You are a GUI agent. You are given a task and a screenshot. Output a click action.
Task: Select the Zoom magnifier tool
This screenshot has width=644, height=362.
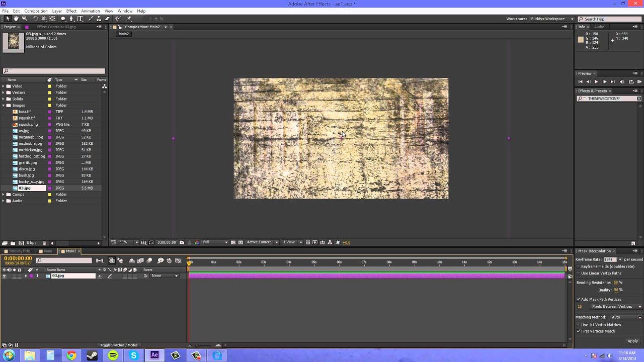[25, 19]
